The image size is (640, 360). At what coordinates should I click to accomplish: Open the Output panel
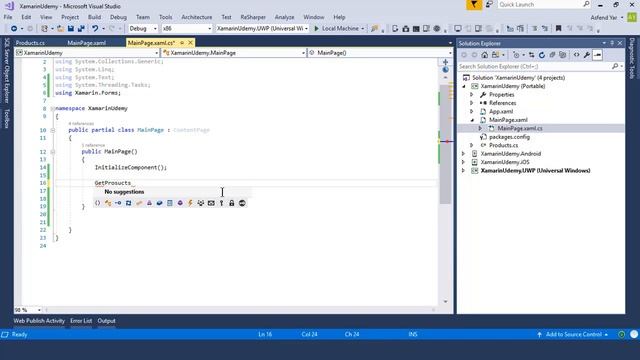(x=107, y=321)
